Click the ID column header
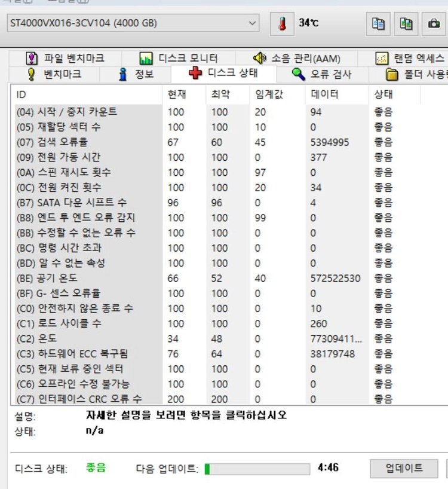The height and width of the screenshot is (489, 448). (86, 94)
